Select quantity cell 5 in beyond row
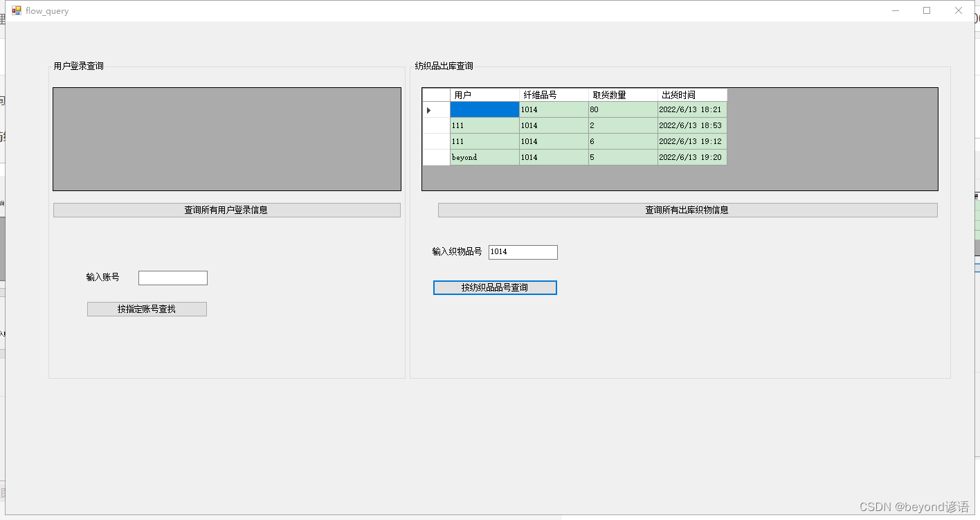This screenshot has height=520, width=980. tap(623, 157)
